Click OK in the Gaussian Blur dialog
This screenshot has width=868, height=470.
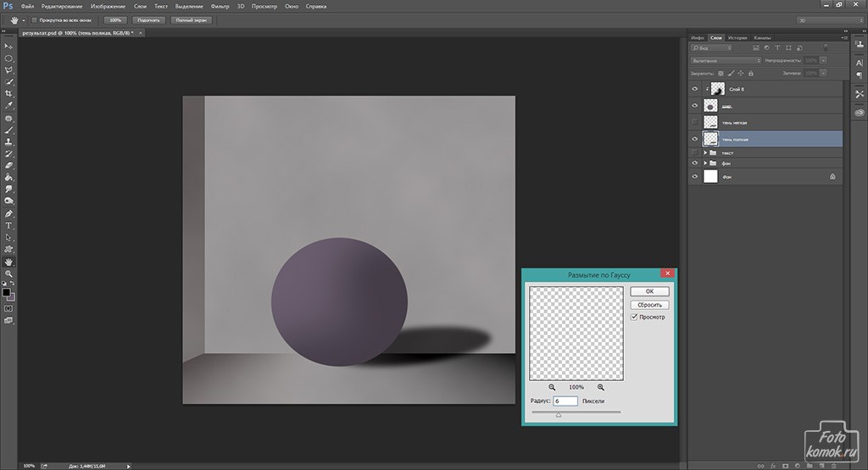[x=650, y=291]
